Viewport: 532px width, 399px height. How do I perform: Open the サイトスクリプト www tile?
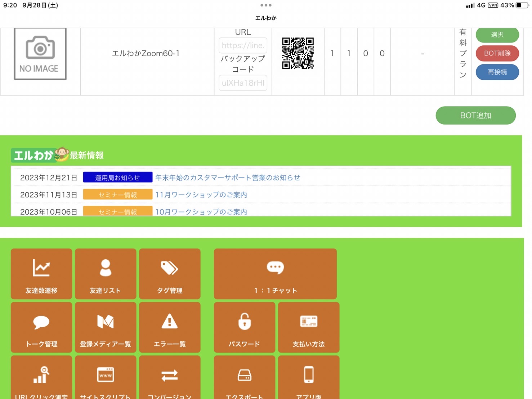tap(106, 377)
